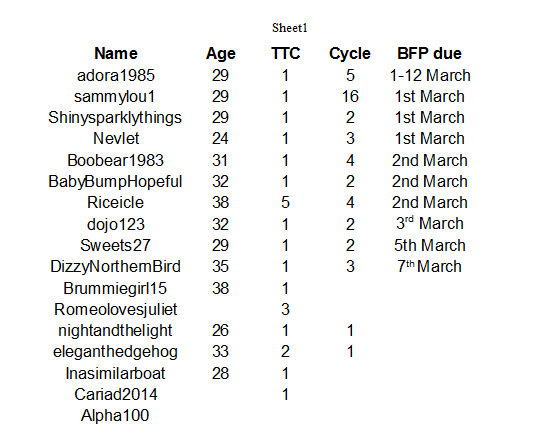Select the 1-12 March due date cell

click(430, 75)
